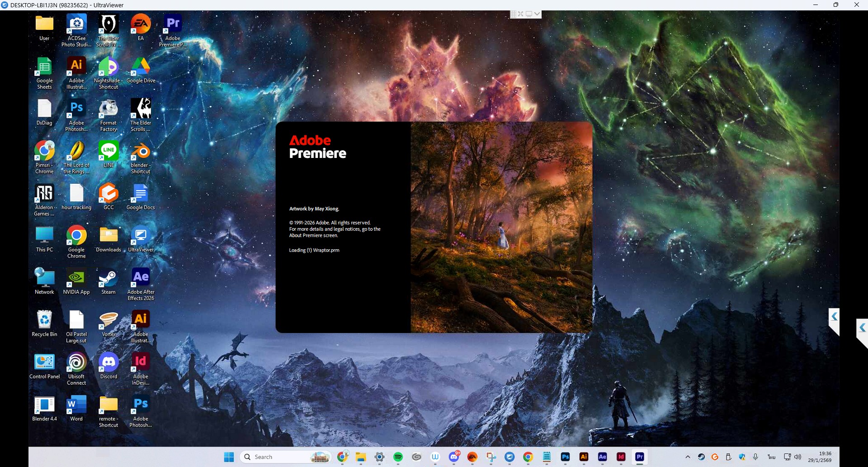Open the User folder on the desktop
Image resolution: width=868 pixels, height=467 pixels.
(44, 28)
